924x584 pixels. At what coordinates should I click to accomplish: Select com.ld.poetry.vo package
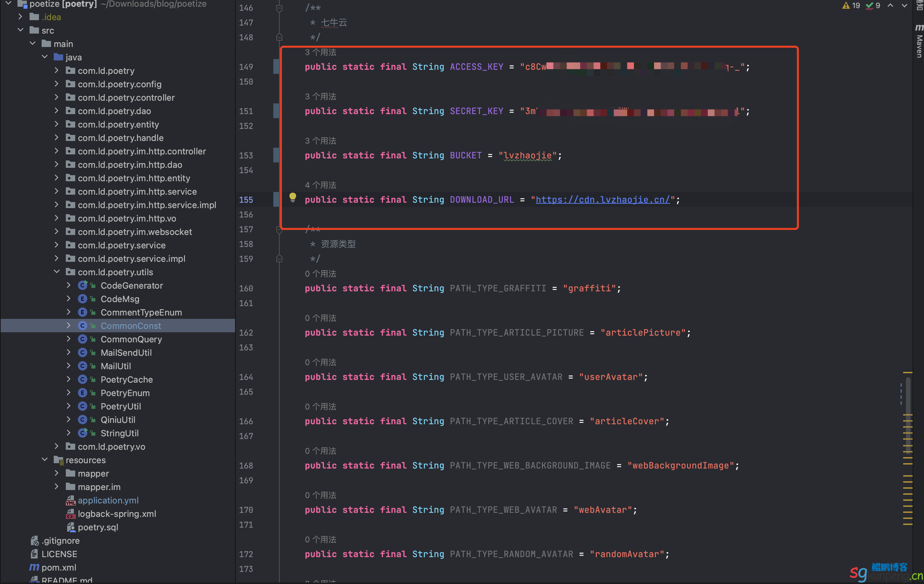coord(111,446)
